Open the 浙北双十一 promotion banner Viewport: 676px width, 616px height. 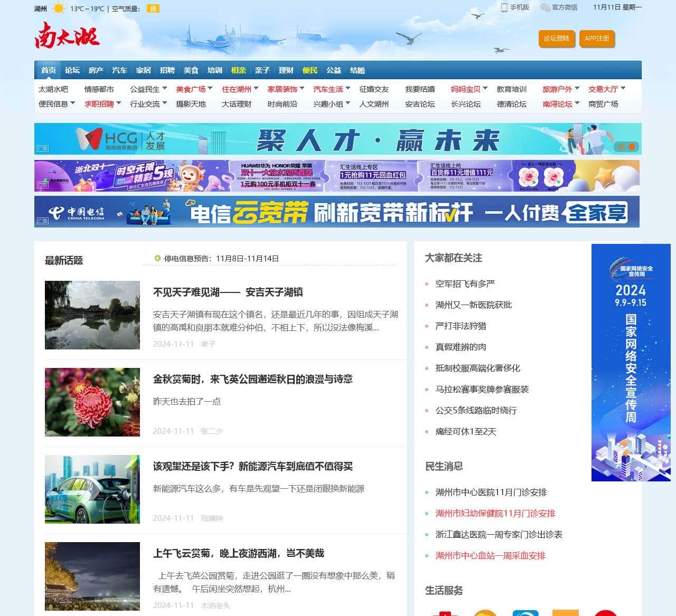click(x=337, y=176)
